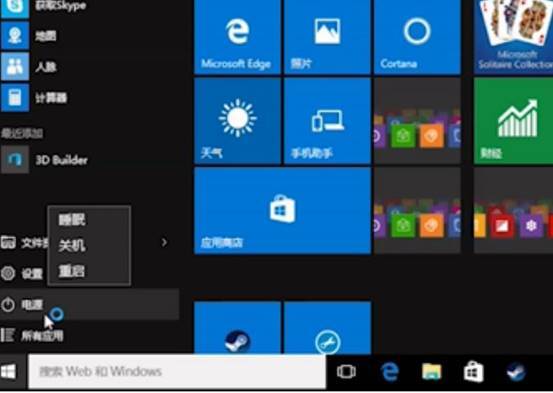The image size is (553, 393).
Task: Open the 手机助手 phone companion tile
Action: click(327, 121)
